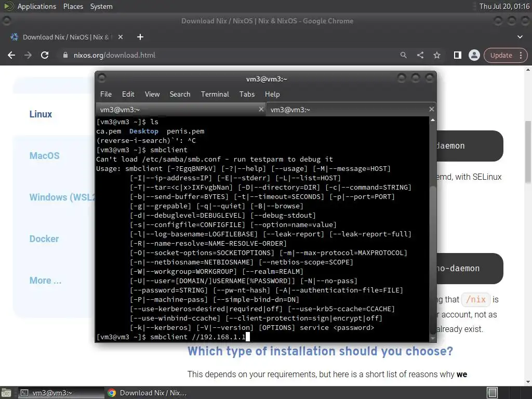Switch to first vm3@vm3:~ terminal tab
The image size is (532, 399).
point(181,110)
